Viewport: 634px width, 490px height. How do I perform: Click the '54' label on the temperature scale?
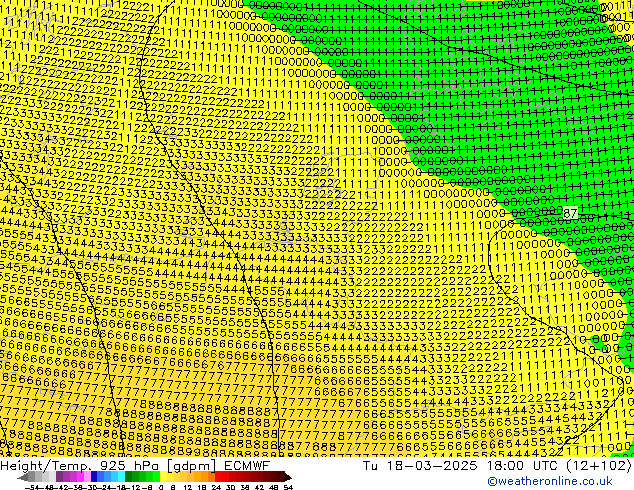[x=288, y=487]
